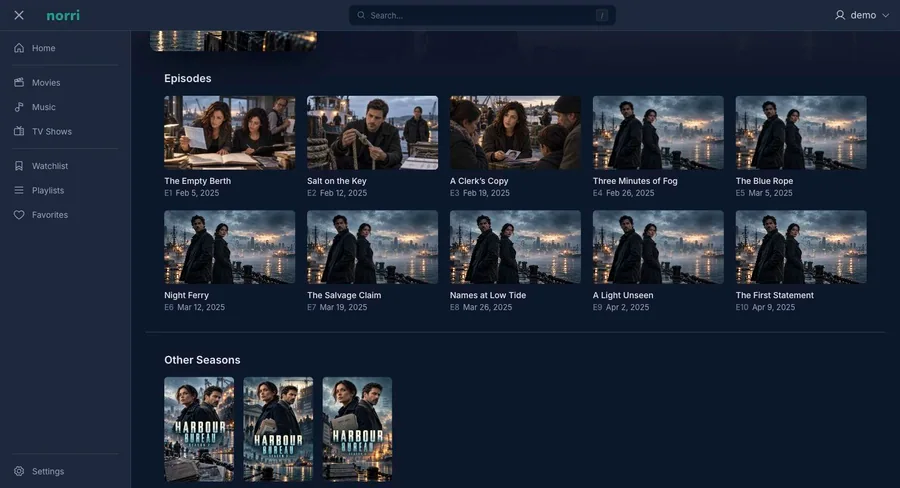Click A Light Unseen title text
This screenshot has height=488, width=900.
pyautogui.click(x=623, y=295)
